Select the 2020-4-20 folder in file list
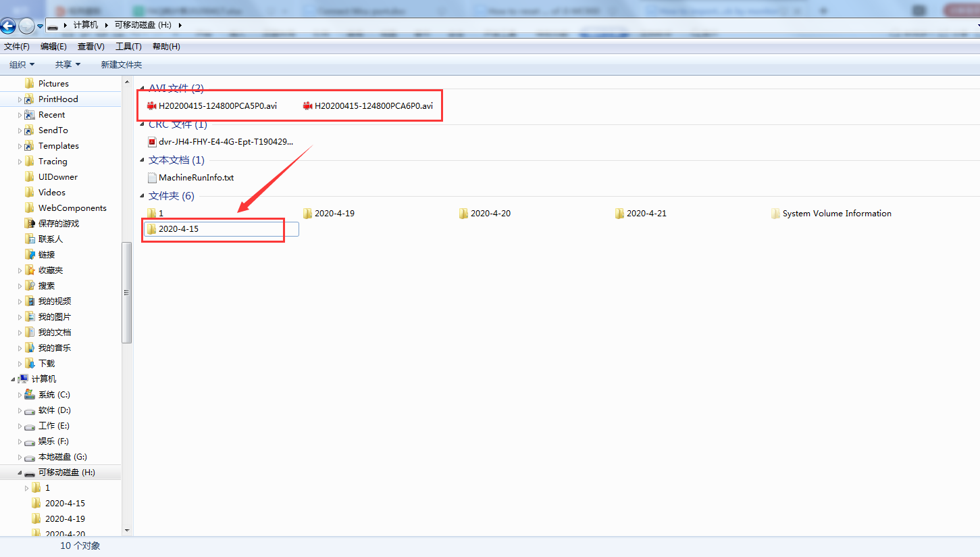 click(x=485, y=214)
